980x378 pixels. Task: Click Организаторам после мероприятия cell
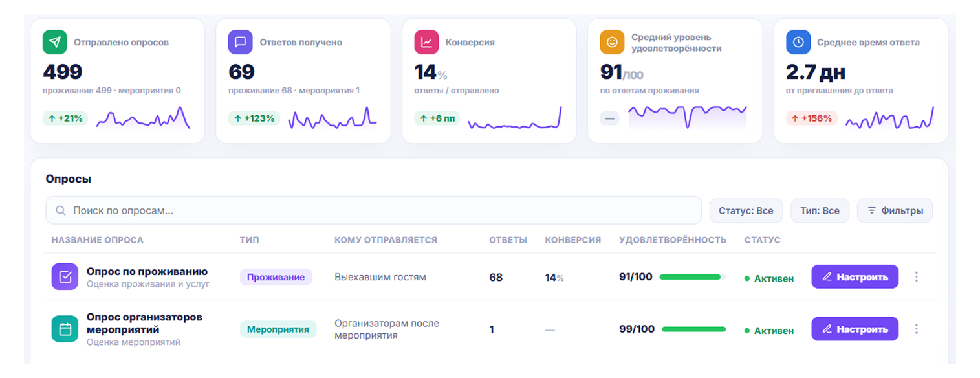[x=387, y=329]
